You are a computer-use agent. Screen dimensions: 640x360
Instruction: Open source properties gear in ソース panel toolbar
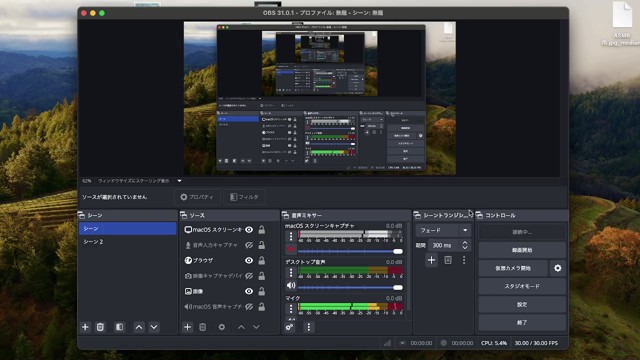point(222,327)
